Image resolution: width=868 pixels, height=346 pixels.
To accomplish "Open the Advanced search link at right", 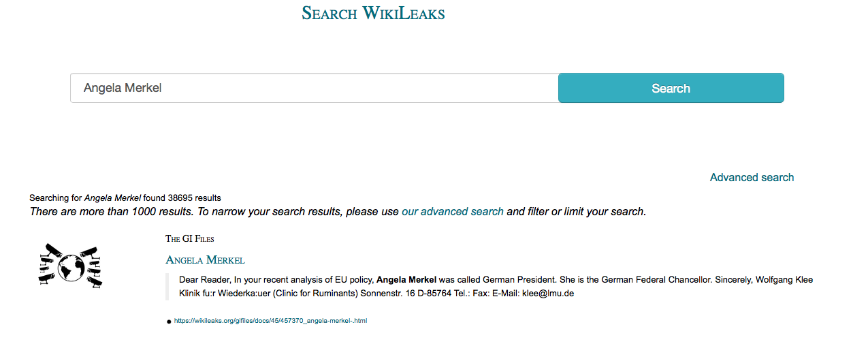I will [x=752, y=177].
